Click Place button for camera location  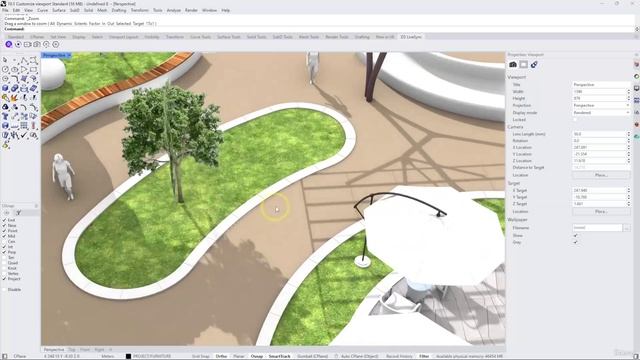pyautogui.click(x=601, y=175)
